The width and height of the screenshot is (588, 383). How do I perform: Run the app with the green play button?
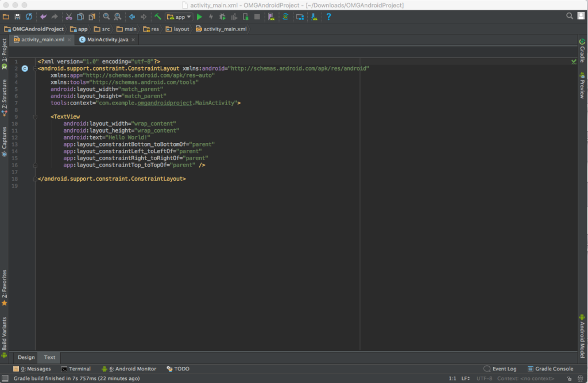pos(199,17)
